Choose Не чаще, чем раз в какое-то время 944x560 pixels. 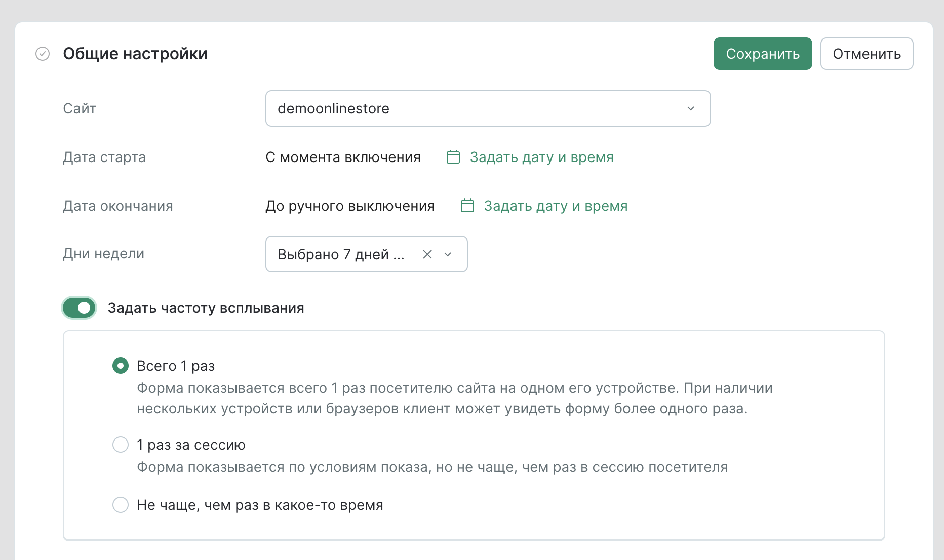click(121, 505)
